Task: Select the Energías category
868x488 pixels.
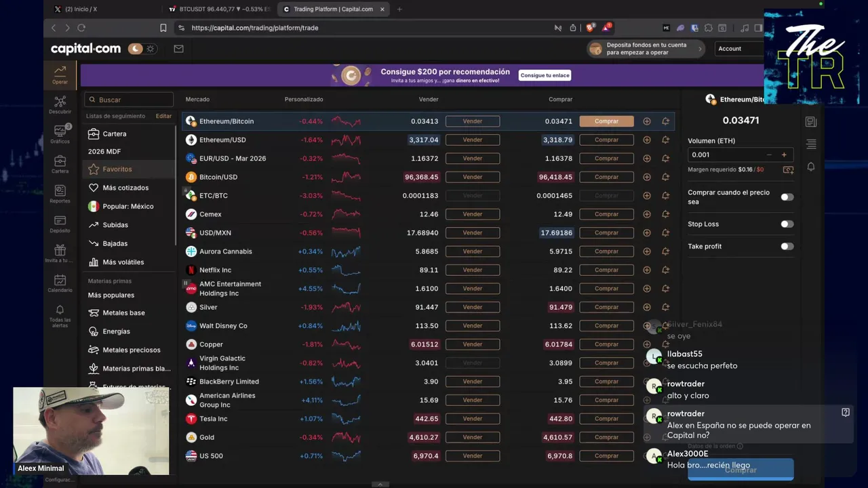Action: (129, 331)
